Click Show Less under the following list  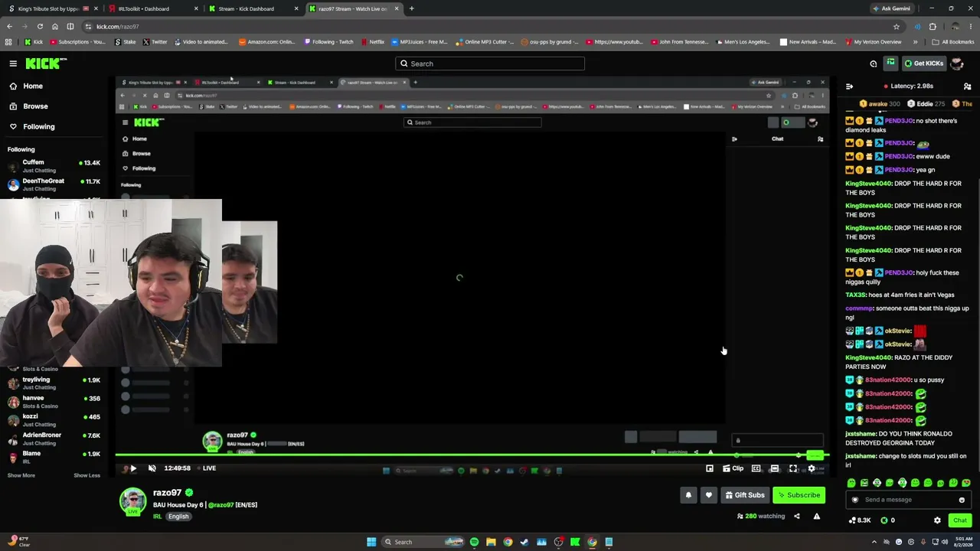coord(87,475)
